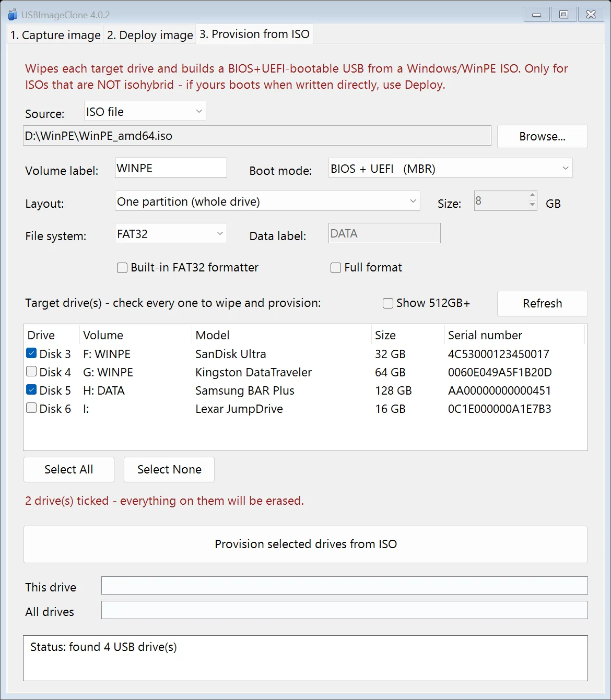Select the Provision from ISO tab

(x=254, y=34)
